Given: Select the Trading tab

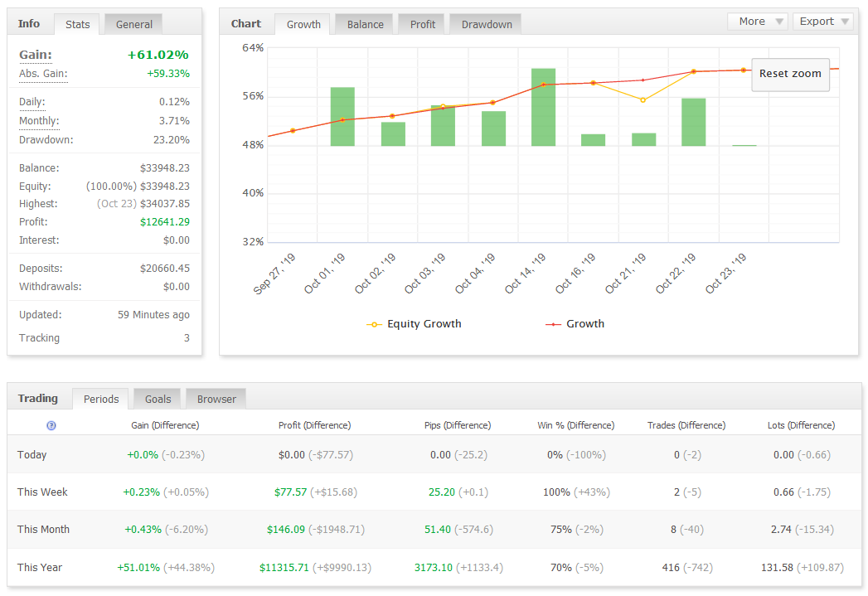Looking at the screenshot, I should pos(37,399).
